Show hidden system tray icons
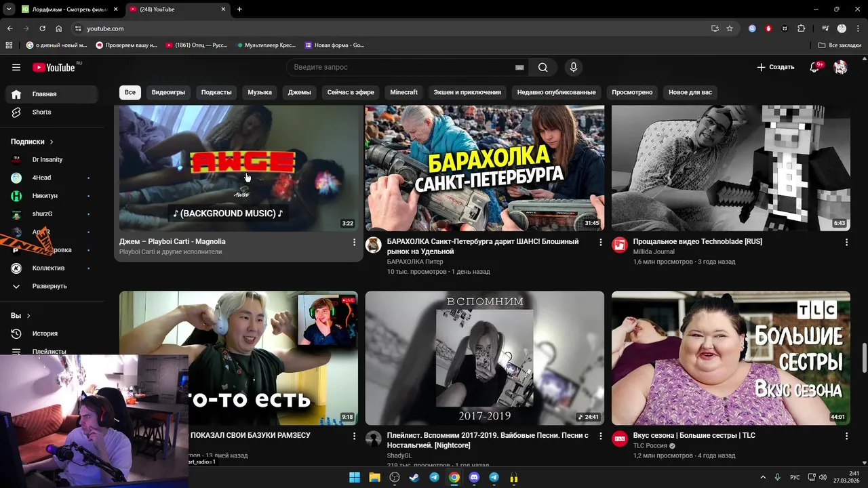 pos(763,477)
